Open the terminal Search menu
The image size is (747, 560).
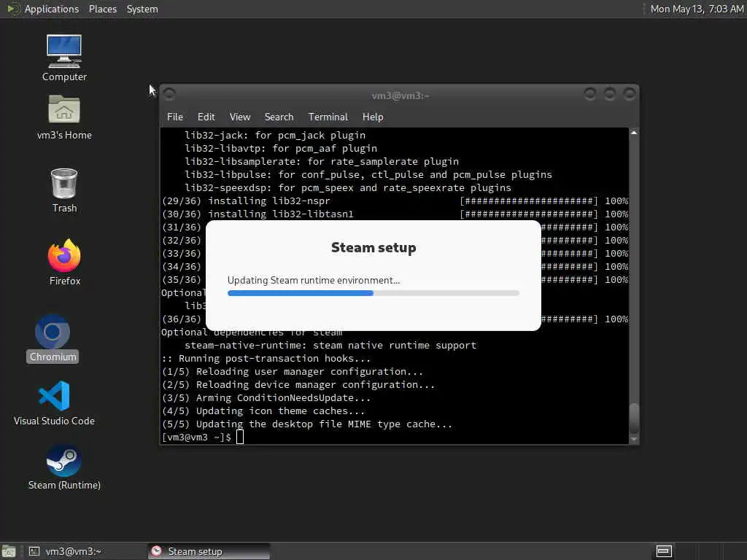pos(279,117)
